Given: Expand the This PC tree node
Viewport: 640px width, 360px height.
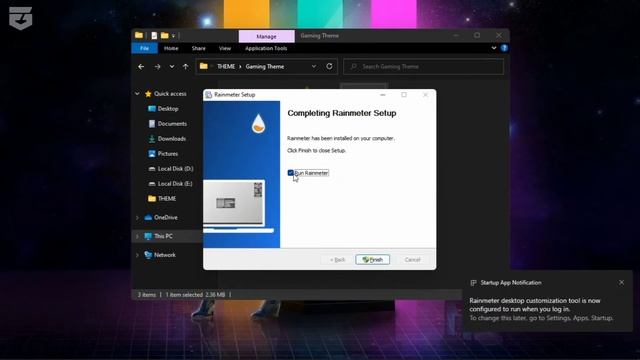Looking at the screenshot, I should pos(137,236).
